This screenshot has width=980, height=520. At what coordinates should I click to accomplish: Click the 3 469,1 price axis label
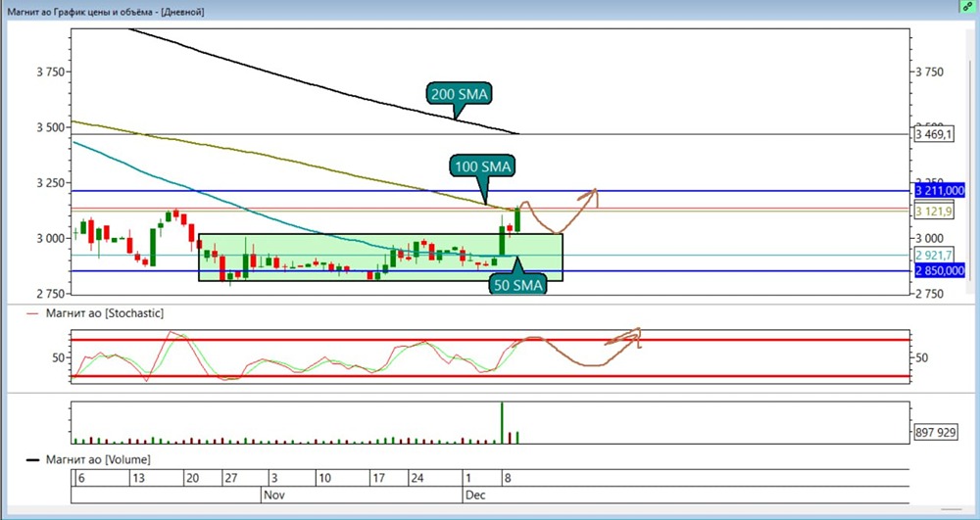pyautogui.click(x=932, y=133)
